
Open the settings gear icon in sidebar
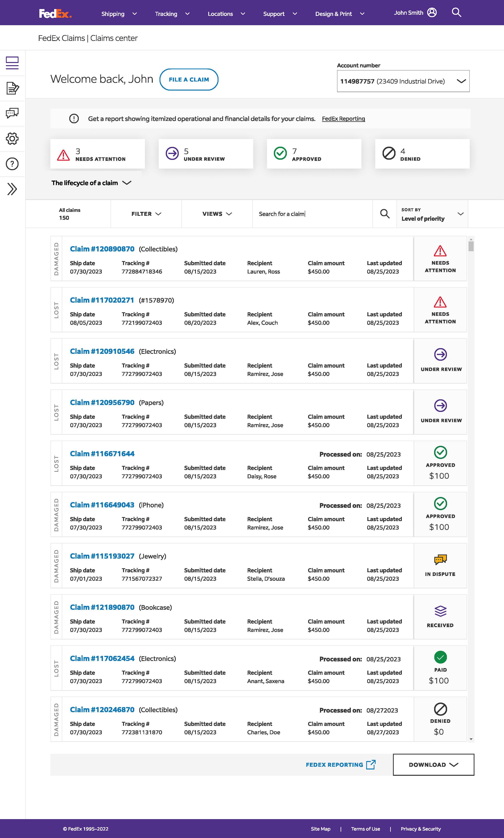[12, 139]
